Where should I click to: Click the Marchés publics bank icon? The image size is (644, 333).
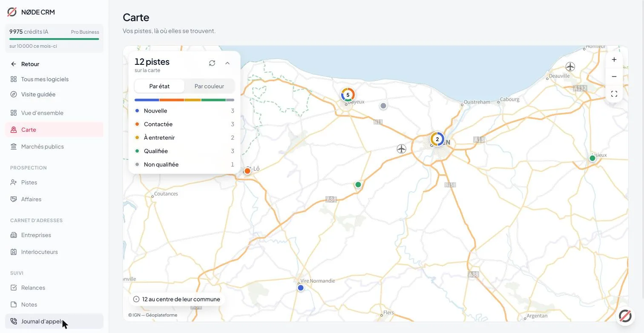(14, 147)
